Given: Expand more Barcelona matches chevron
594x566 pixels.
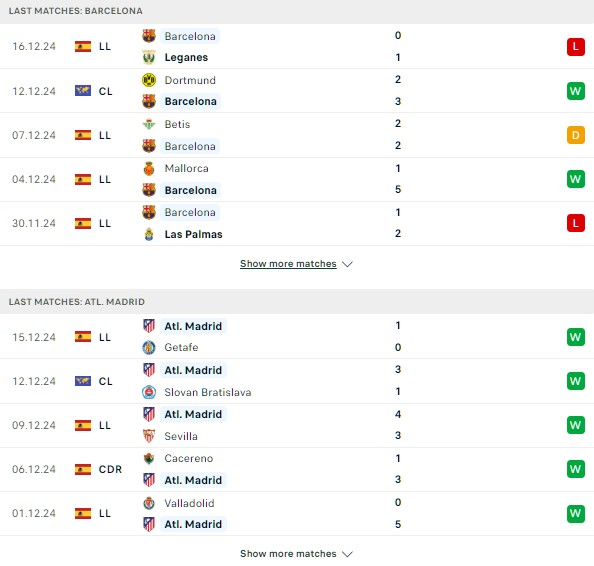Looking at the screenshot, I should [x=347, y=264].
